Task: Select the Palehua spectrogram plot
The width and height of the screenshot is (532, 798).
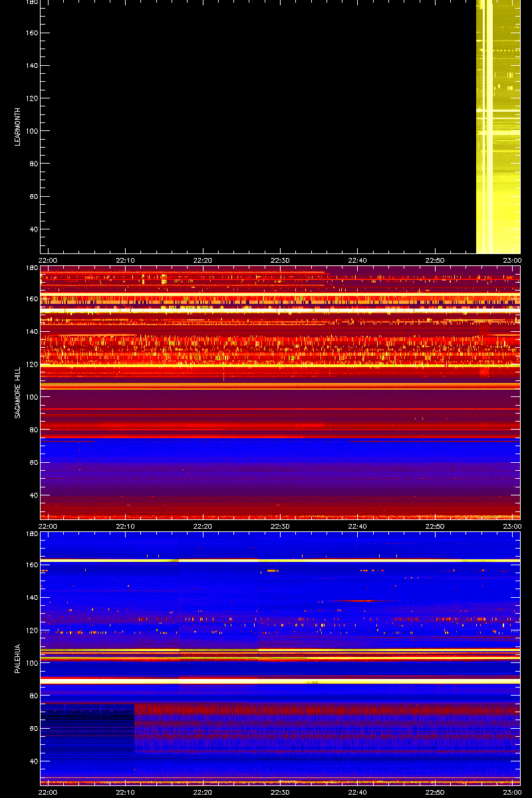Action: [x=280, y=658]
